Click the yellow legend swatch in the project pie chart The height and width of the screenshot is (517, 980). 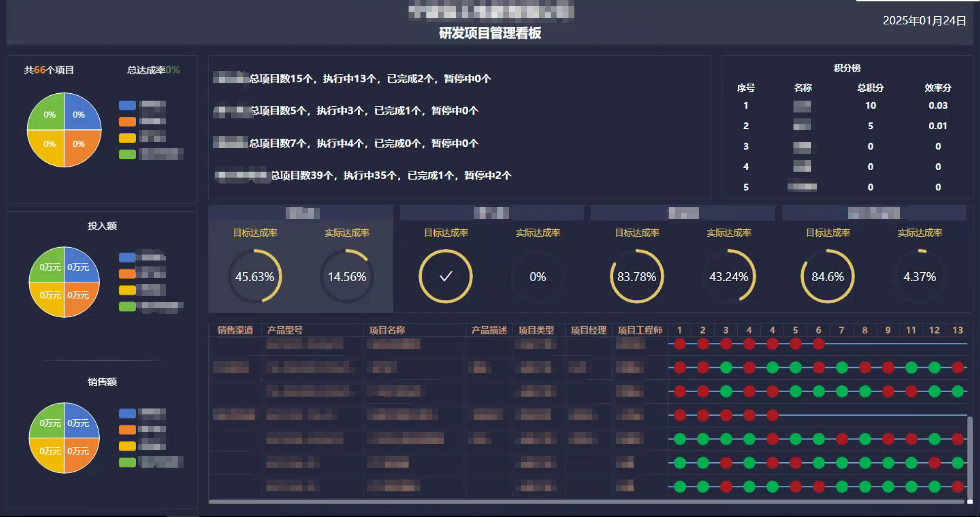click(127, 138)
